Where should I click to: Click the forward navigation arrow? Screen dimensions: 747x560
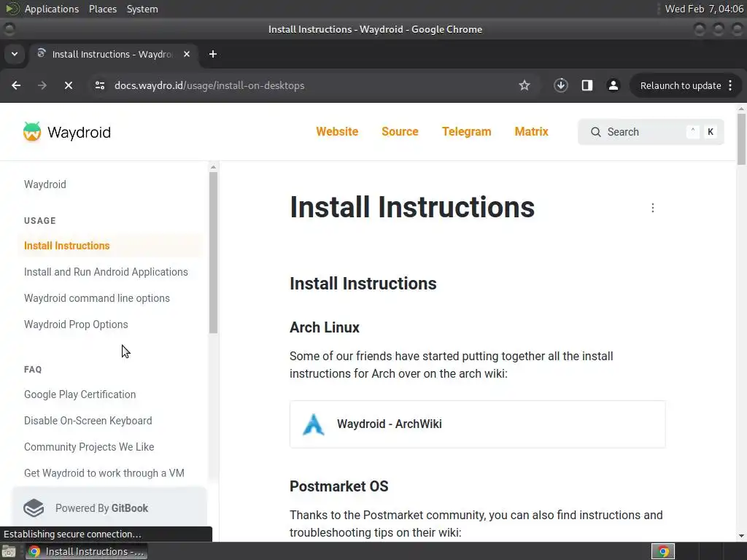(42, 86)
